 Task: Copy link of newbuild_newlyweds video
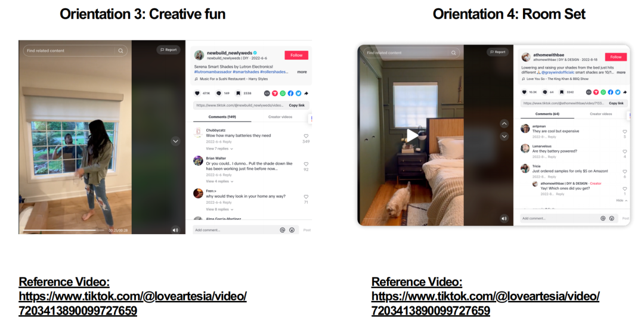tap(296, 106)
